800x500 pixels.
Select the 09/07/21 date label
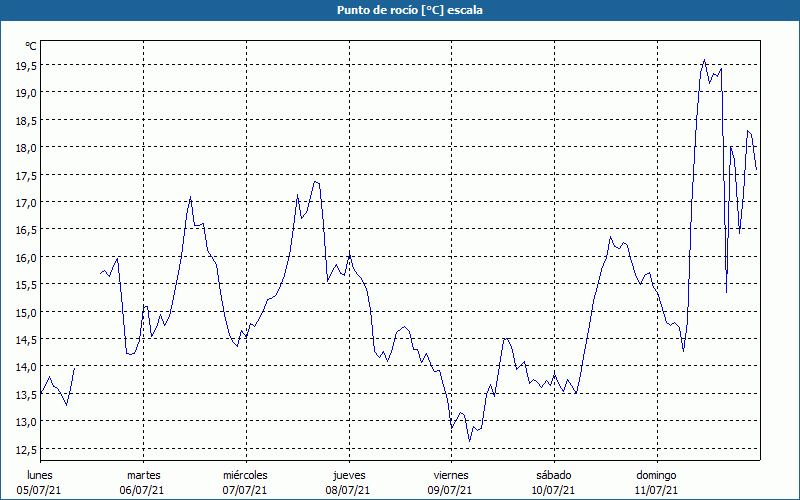(450, 490)
